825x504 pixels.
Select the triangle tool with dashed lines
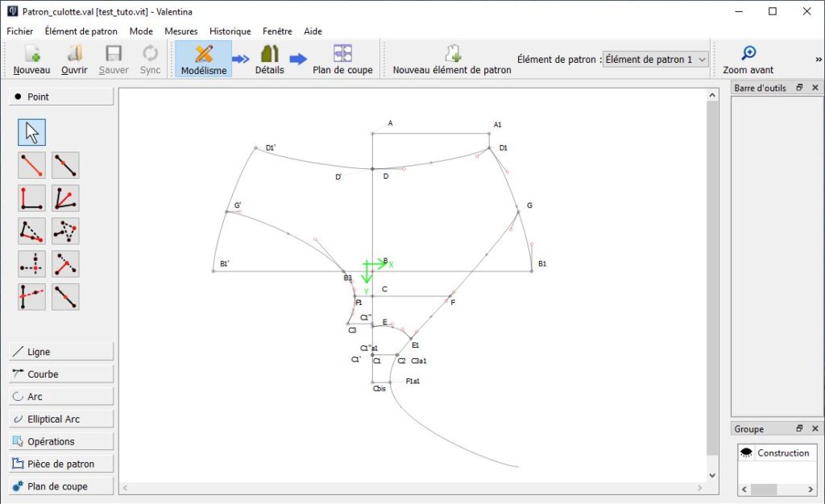pos(65,231)
